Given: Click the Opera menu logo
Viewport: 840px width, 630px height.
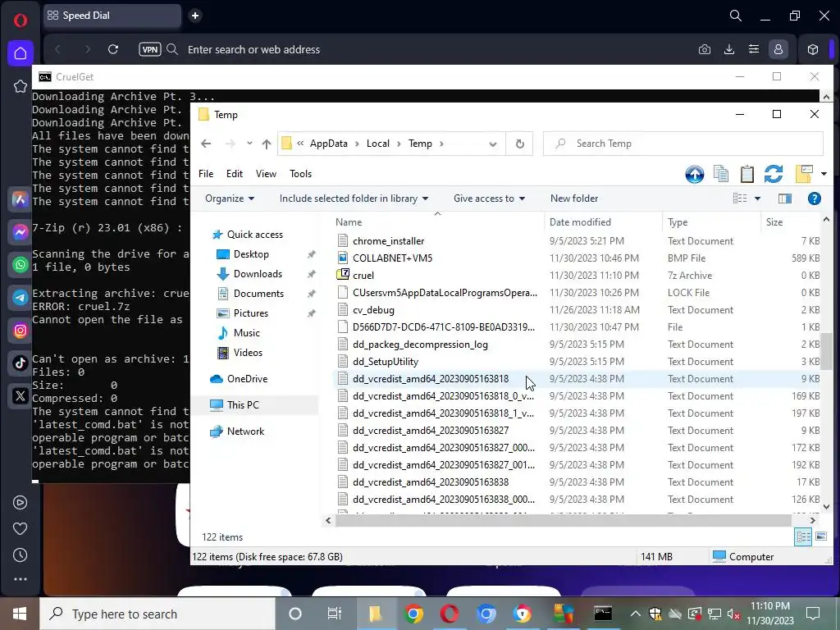Looking at the screenshot, I should coord(21,21).
